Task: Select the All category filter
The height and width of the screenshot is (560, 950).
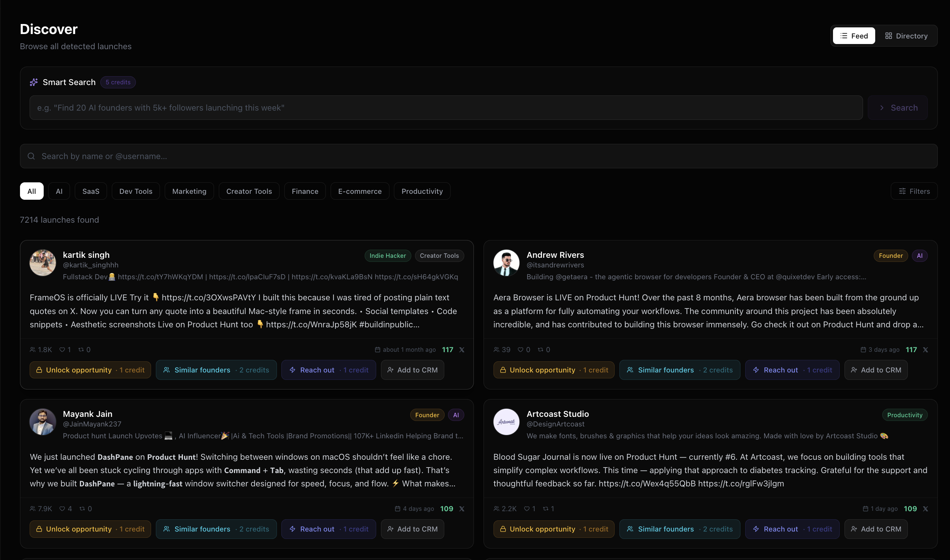Action: tap(32, 191)
